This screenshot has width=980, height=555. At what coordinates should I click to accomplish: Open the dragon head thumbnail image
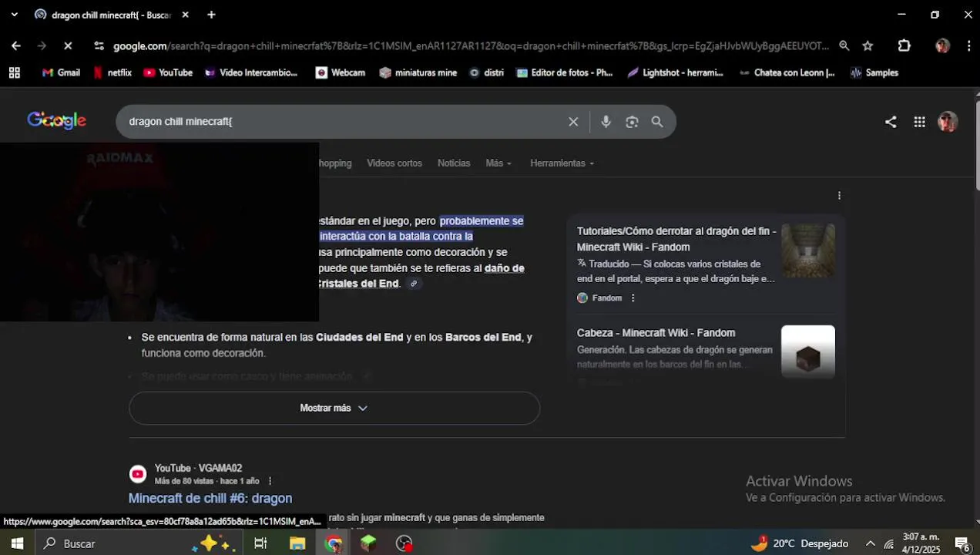[x=808, y=351]
